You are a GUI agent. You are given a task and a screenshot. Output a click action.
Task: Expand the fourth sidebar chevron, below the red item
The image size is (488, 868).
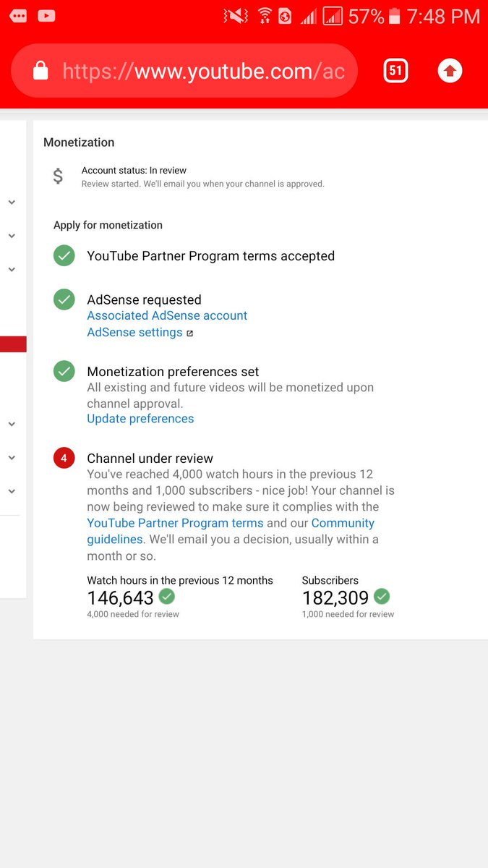[12, 424]
